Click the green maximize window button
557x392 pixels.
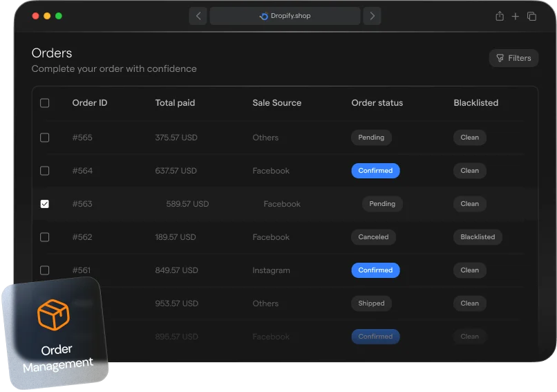59,16
